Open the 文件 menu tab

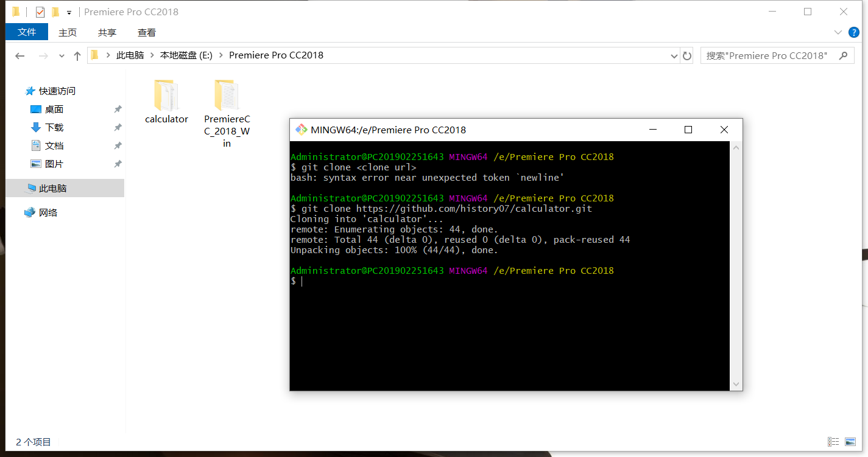(27, 32)
